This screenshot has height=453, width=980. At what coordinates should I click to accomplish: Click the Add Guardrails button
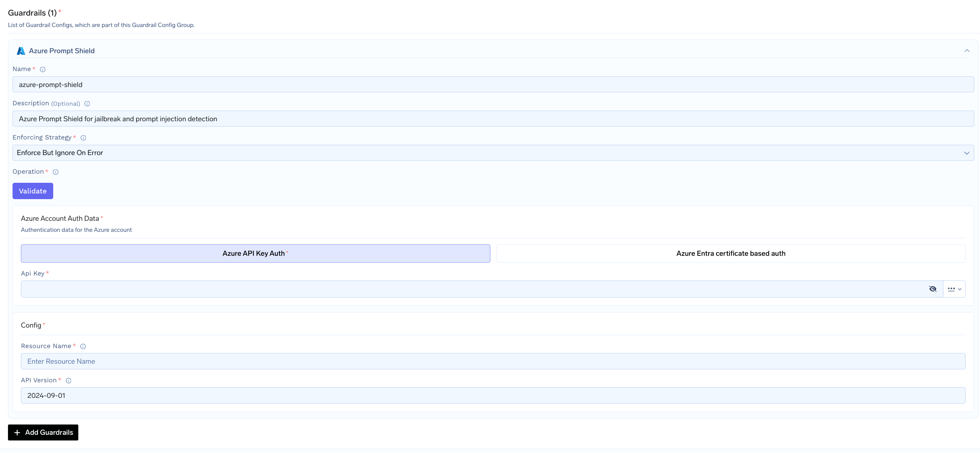tap(43, 432)
